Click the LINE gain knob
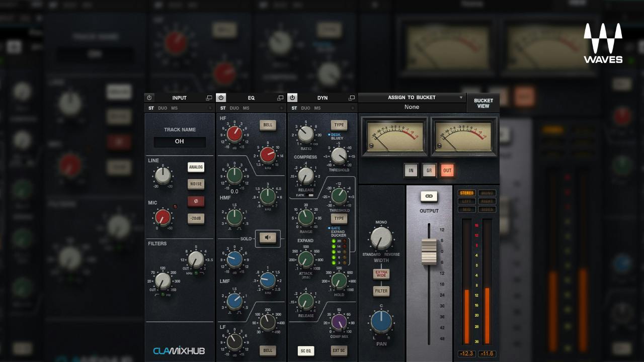Image resolution: width=644 pixels, height=362 pixels. (x=163, y=175)
